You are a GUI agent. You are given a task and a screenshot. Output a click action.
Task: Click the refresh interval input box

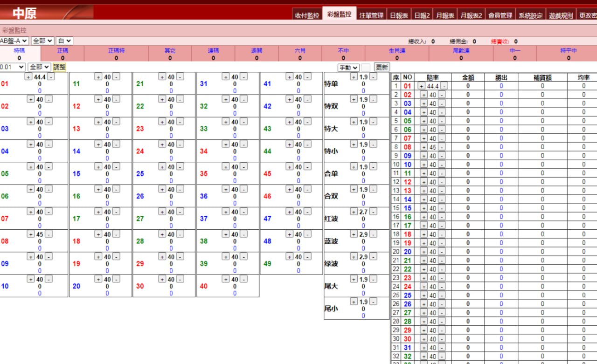point(366,68)
